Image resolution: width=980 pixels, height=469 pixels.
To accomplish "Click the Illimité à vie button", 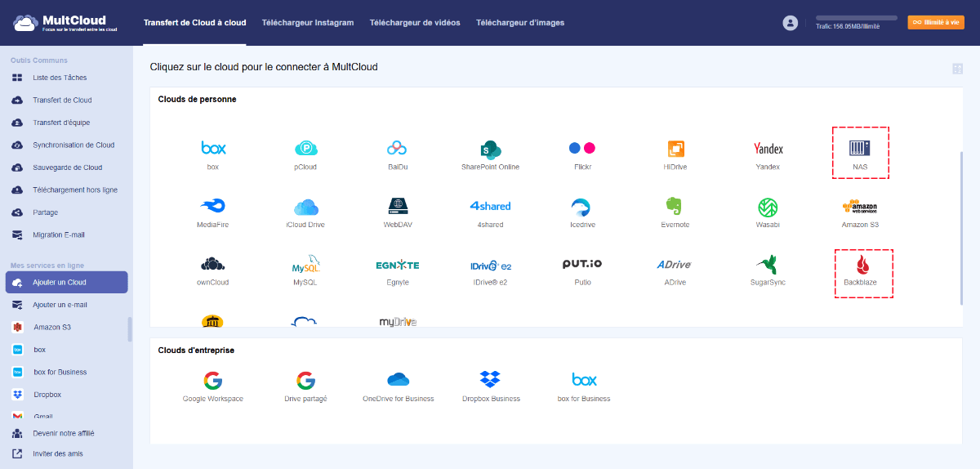I will point(935,23).
